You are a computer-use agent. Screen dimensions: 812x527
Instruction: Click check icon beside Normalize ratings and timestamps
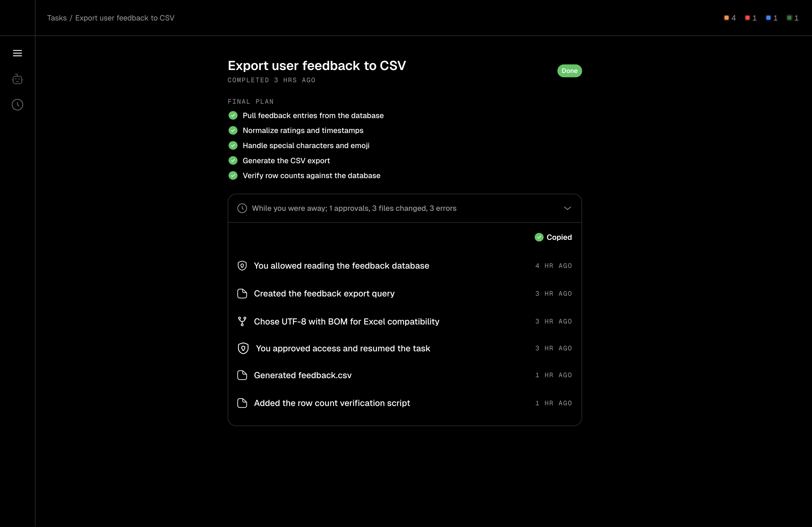(x=233, y=130)
